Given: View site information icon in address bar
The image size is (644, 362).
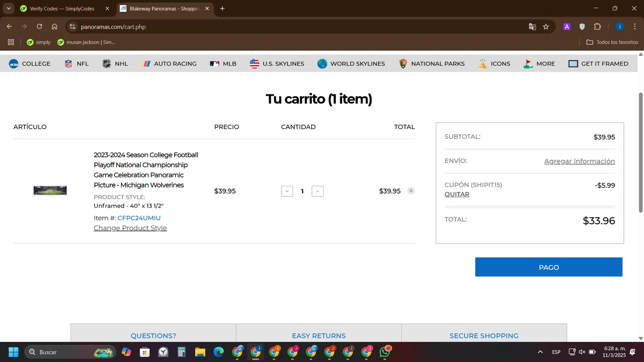Looking at the screenshot, I should (x=73, y=27).
